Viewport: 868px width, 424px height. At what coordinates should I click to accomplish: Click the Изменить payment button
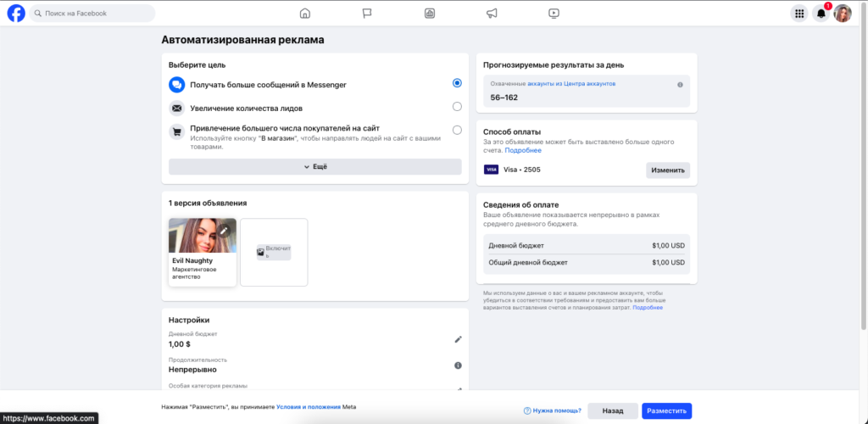(668, 170)
